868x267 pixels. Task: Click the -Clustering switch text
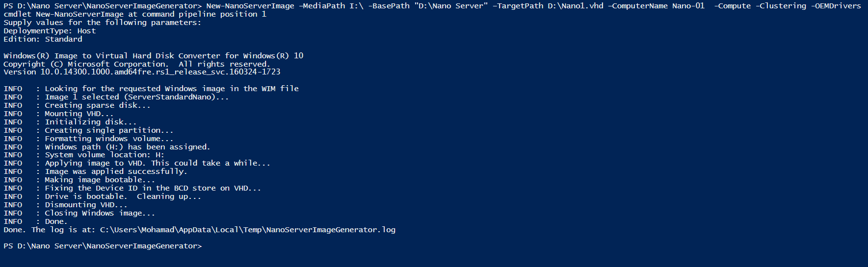(781, 6)
